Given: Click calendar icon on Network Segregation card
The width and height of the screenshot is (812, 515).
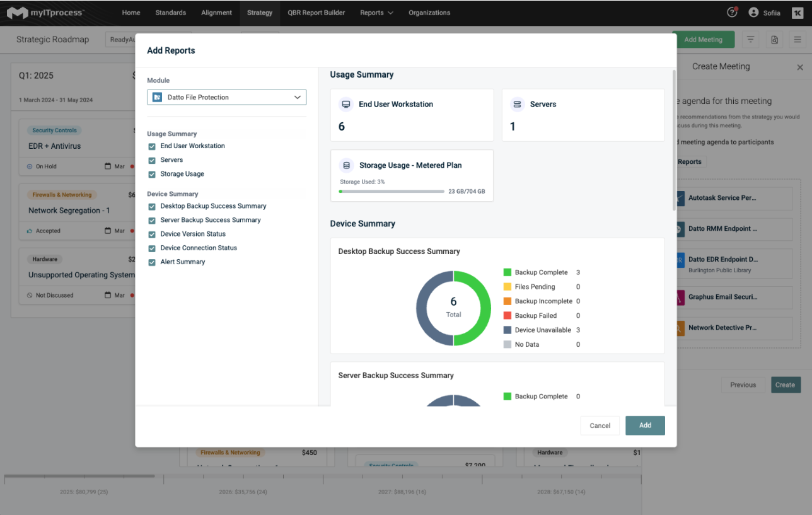Looking at the screenshot, I should [108, 231].
